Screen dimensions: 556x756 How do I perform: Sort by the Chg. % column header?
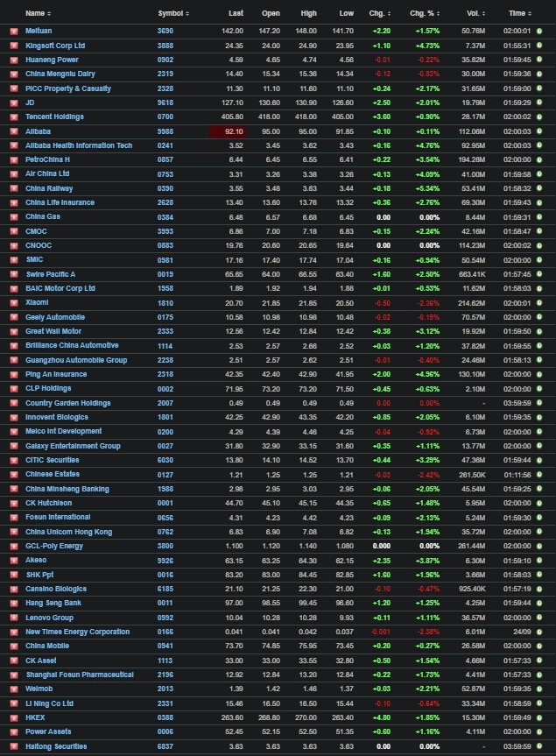[x=425, y=13]
